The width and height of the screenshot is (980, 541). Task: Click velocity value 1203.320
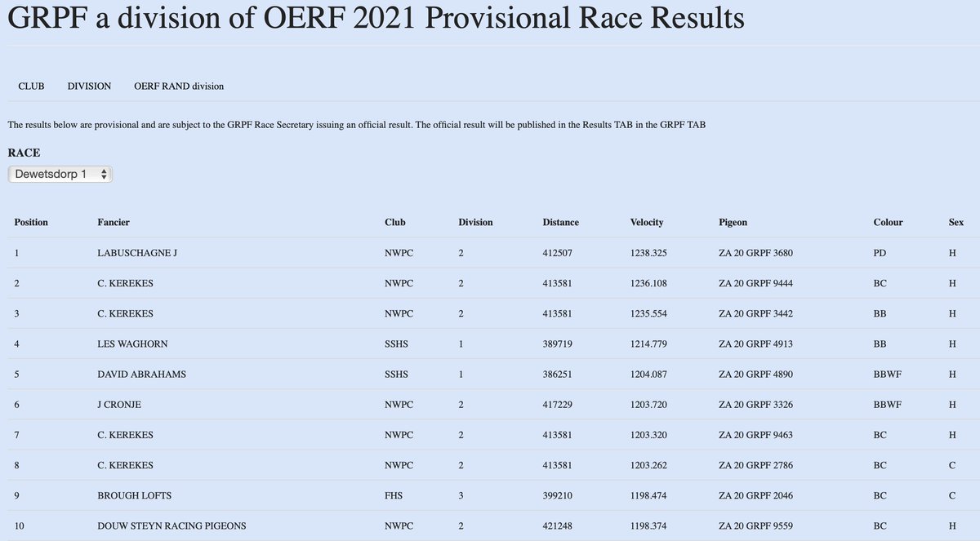pos(649,435)
